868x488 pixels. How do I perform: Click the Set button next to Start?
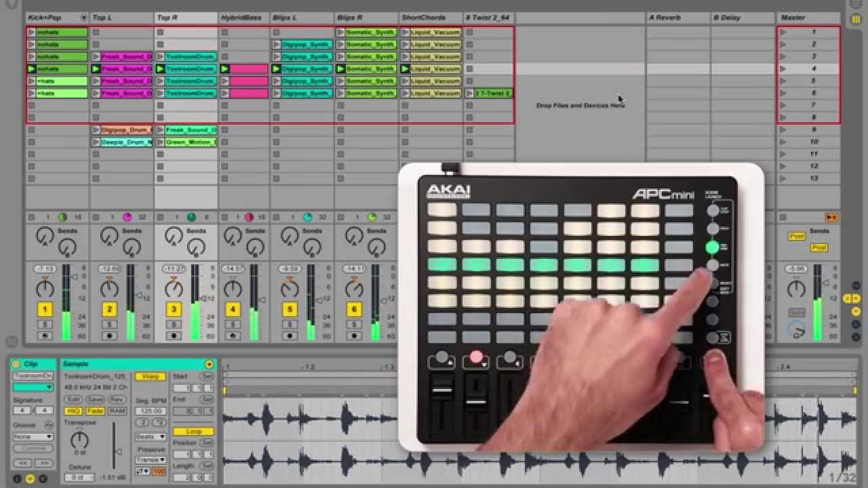pos(206,376)
